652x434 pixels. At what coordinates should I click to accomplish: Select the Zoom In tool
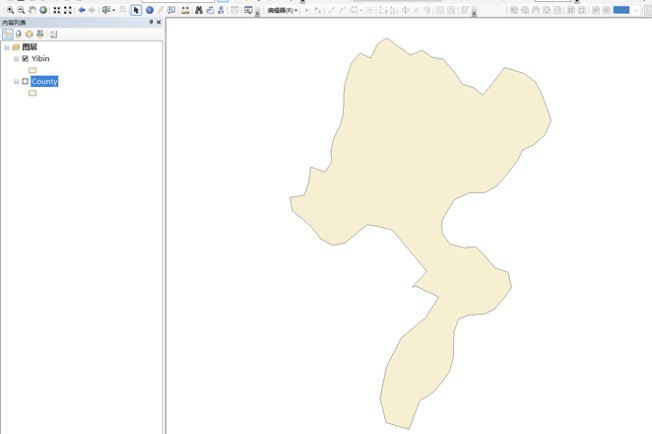click(x=10, y=10)
